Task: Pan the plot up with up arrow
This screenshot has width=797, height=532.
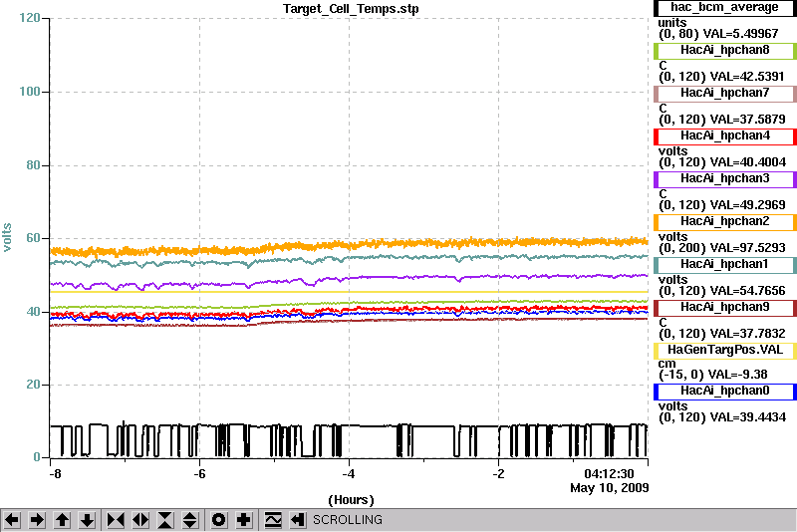Action: [62, 520]
